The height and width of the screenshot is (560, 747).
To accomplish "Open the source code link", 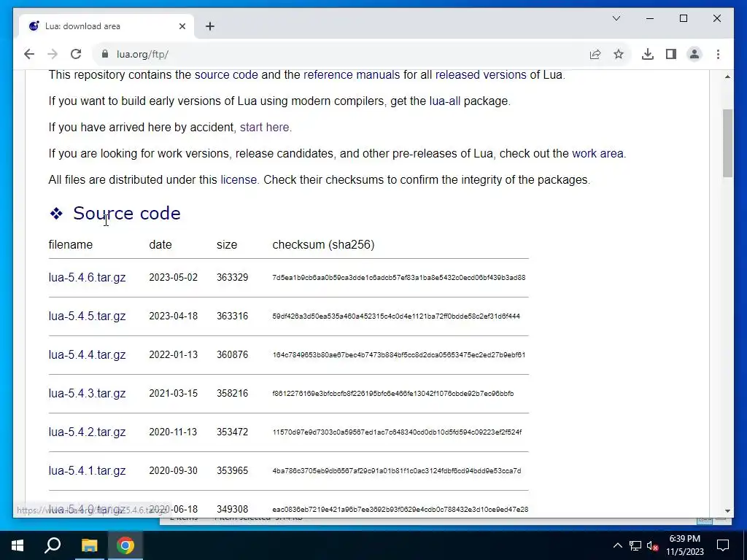I will tap(226, 75).
